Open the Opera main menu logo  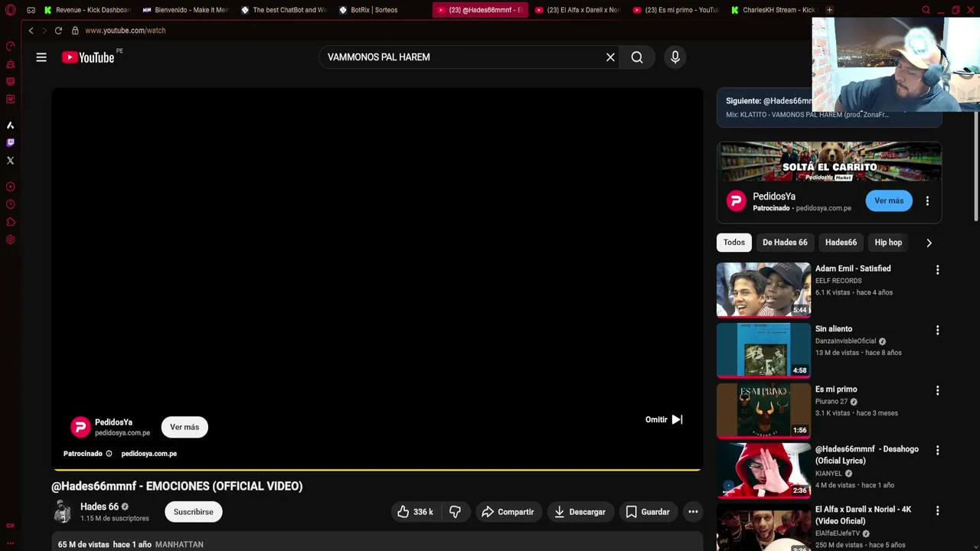click(x=10, y=10)
